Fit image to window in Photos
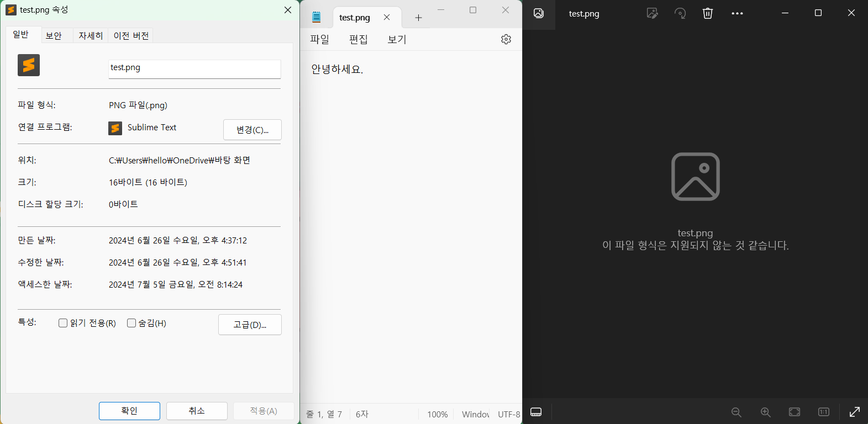 pyautogui.click(x=795, y=412)
